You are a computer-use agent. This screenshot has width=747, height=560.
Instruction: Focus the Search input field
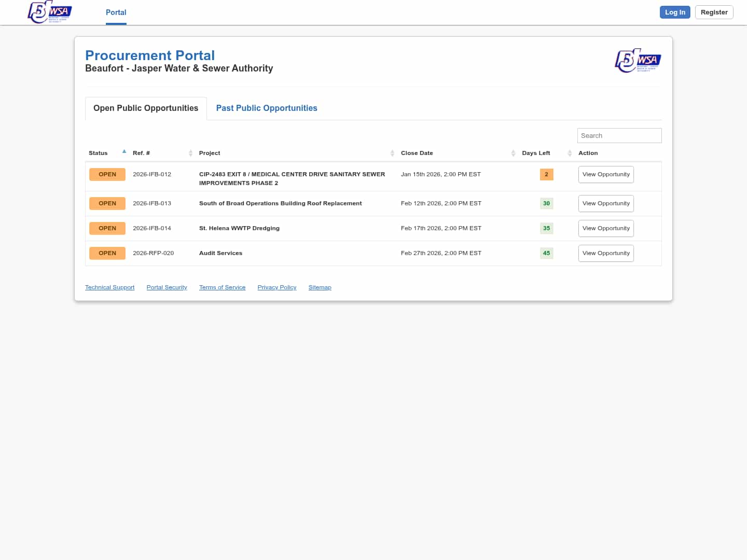(619, 136)
